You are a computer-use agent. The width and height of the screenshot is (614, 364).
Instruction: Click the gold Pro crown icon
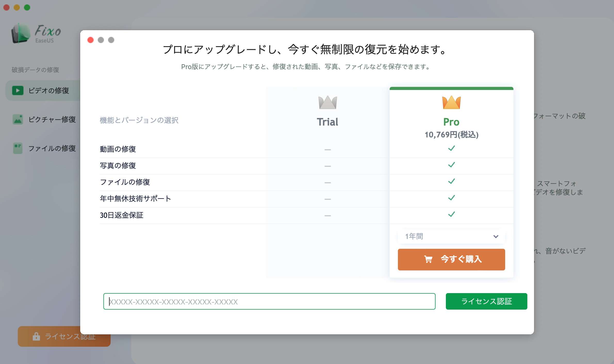click(x=451, y=102)
